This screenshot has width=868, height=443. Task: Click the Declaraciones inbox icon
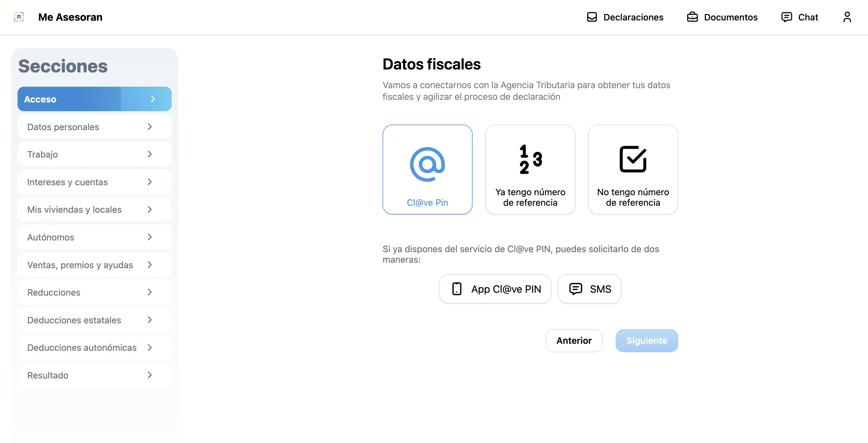tap(592, 17)
